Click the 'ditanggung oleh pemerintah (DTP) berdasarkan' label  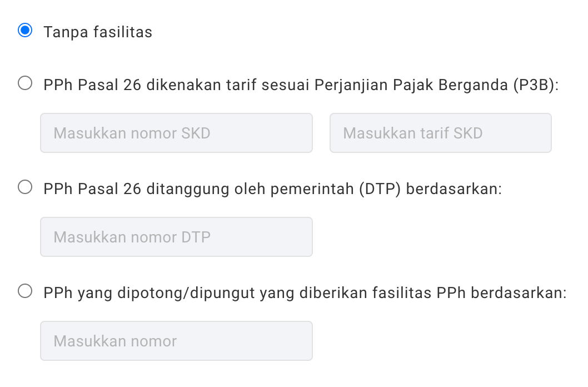coord(322,188)
